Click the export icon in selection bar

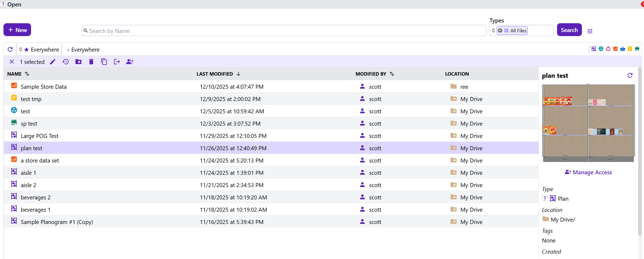[x=117, y=62]
